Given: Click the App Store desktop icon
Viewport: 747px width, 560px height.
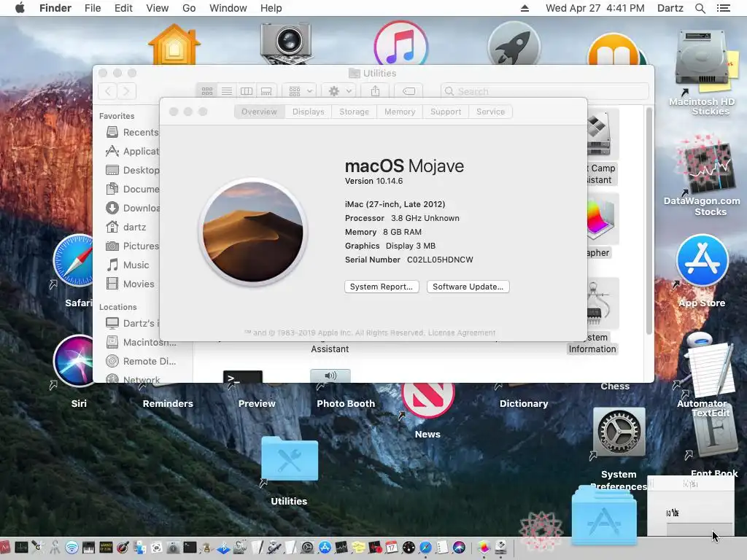Looking at the screenshot, I should [703, 260].
